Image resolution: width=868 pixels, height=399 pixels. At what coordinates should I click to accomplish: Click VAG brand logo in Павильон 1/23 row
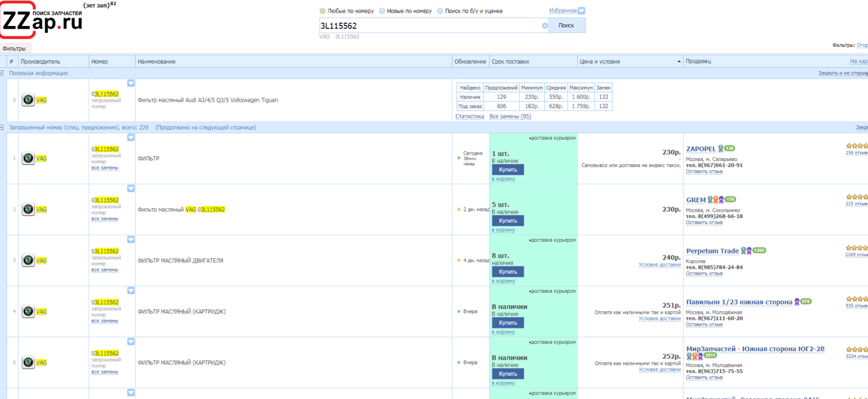(28, 311)
